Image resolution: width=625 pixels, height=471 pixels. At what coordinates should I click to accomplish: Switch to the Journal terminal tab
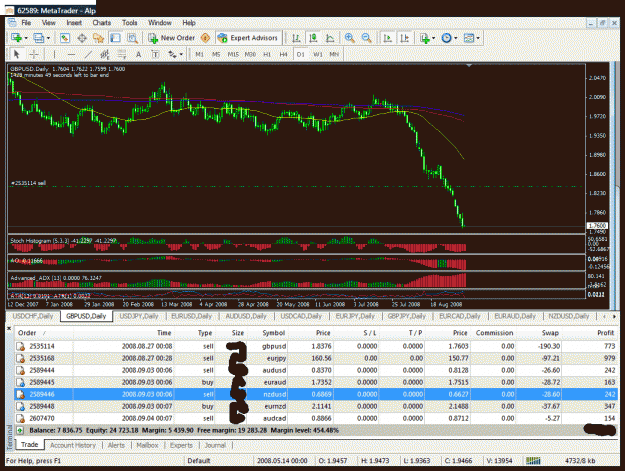(215, 445)
